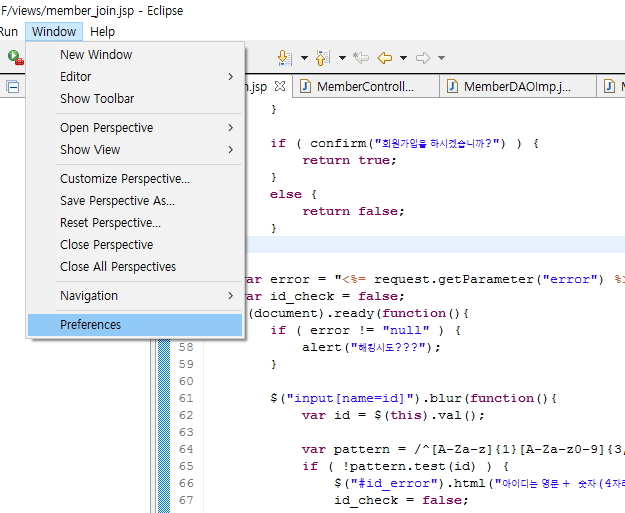Open the Help menu
This screenshot has height=513, width=625.
(102, 31)
